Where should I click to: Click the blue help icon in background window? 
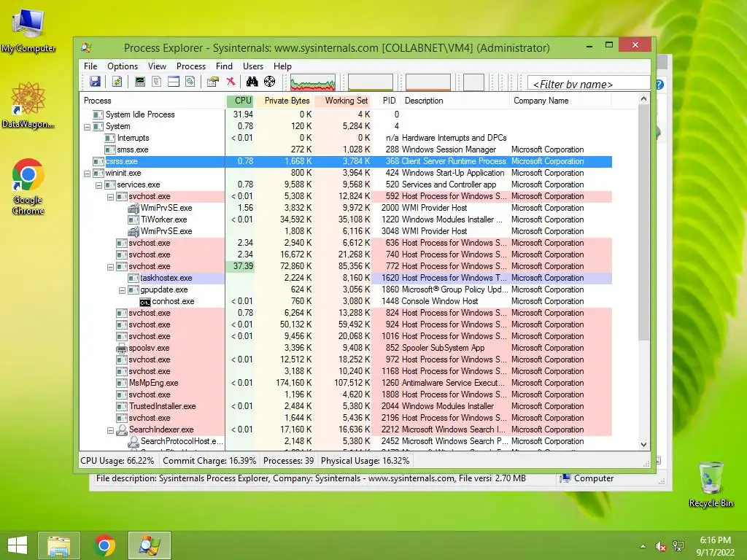[x=659, y=85]
